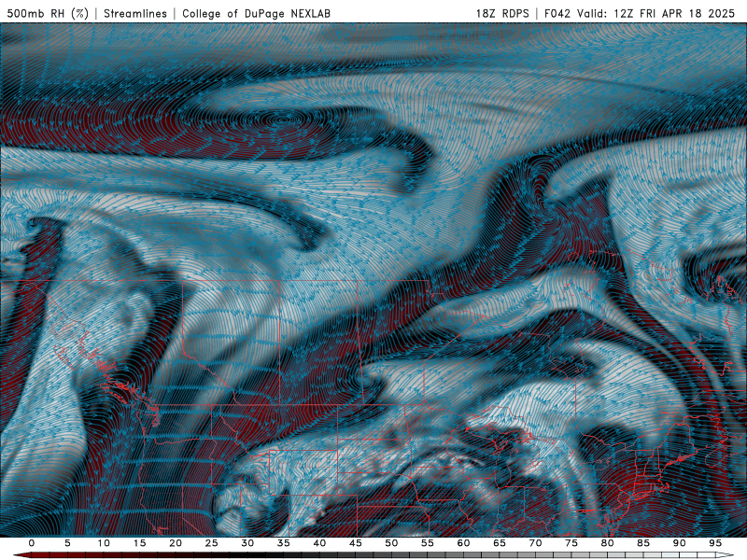Click the colorbar label '50'
This screenshot has height=560, width=747.
[x=391, y=543]
